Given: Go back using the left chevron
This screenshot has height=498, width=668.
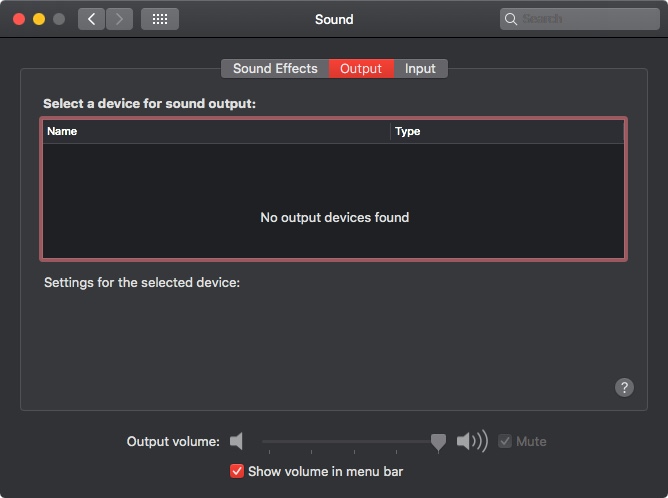Looking at the screenshot, I should pos(91,19).
